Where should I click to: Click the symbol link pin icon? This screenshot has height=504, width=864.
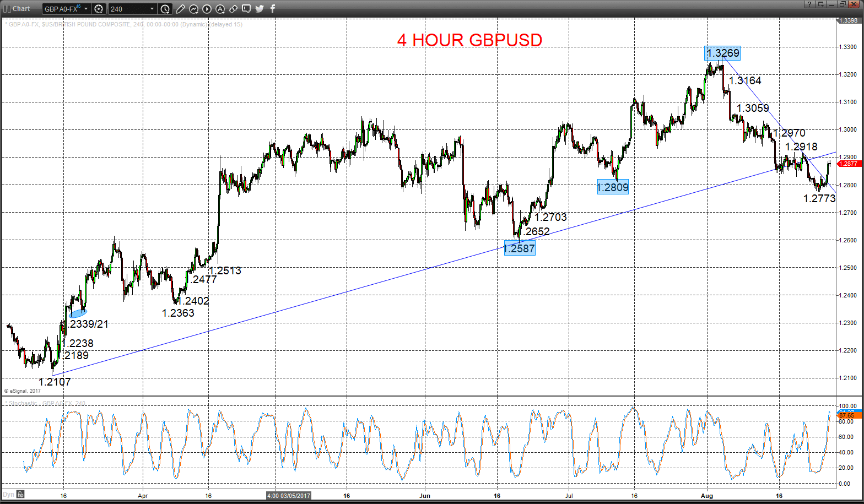coord(233,9)
